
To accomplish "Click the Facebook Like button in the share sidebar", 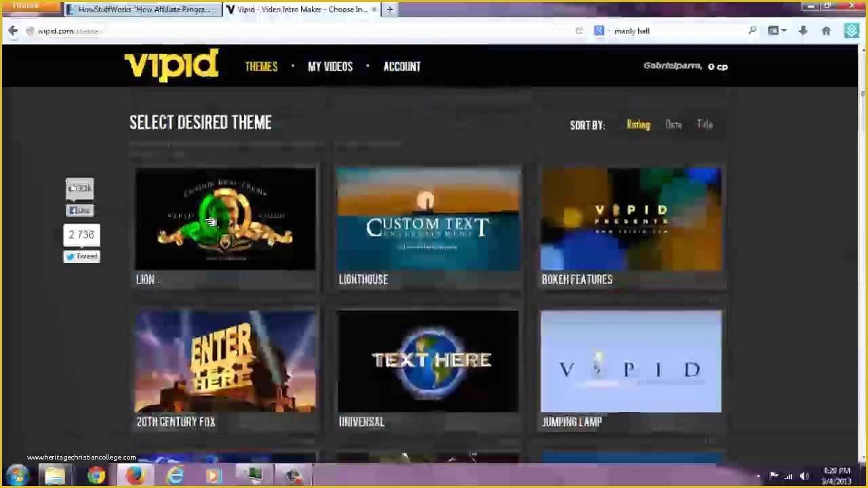I will click(80, 210).
